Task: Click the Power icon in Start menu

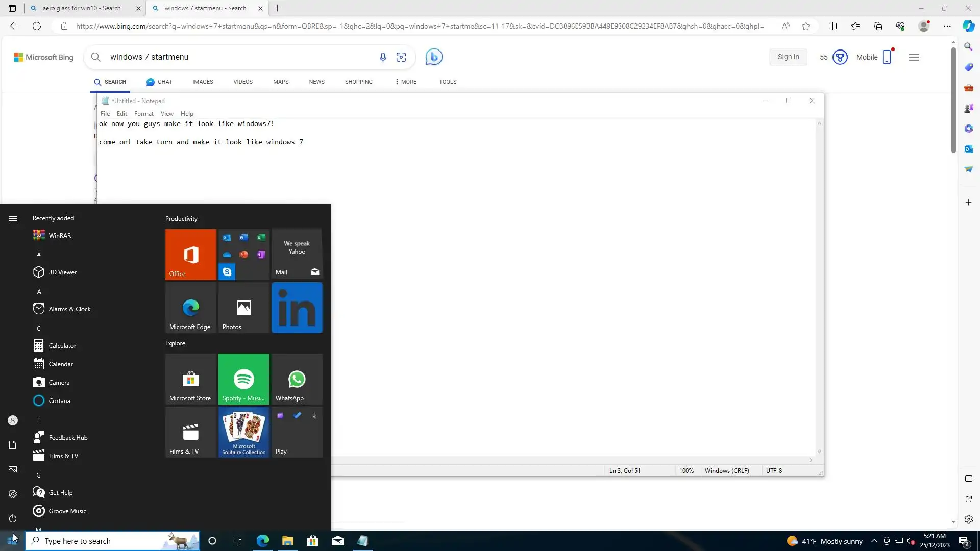Action: [13, 518]
